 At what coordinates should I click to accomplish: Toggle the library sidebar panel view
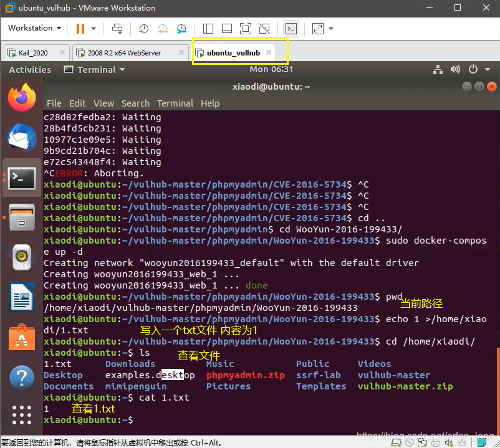208,29
